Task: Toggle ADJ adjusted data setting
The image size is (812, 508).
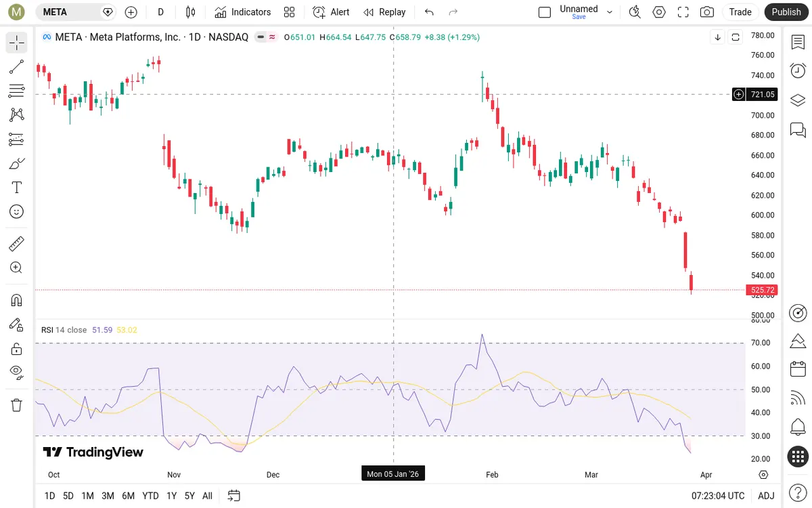Action: point(766,496)
